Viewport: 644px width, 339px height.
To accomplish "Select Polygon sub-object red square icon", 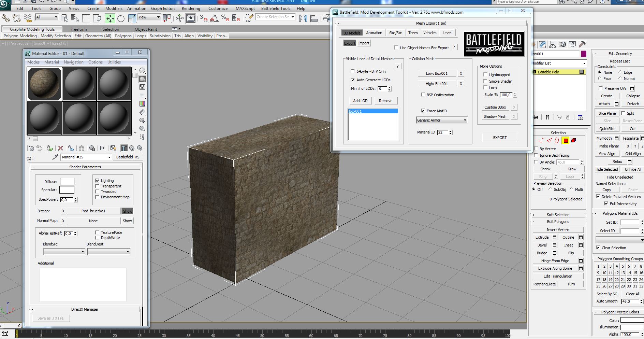I will point(566,140).
